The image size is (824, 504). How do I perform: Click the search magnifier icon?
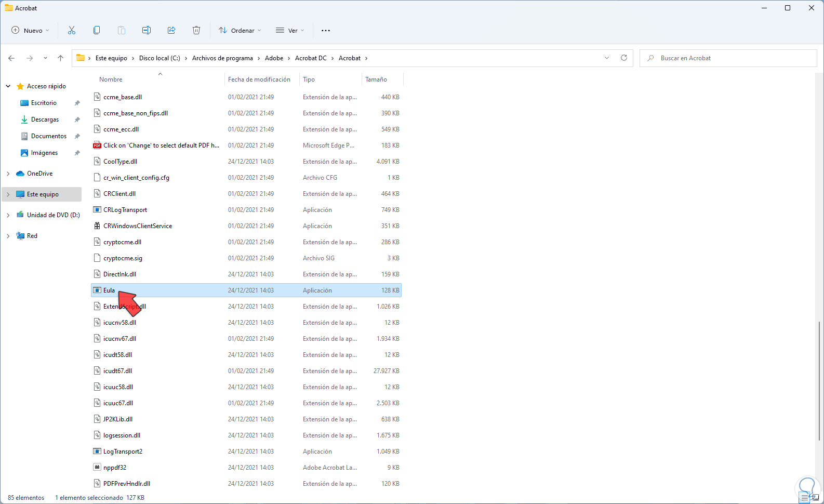(x=650, y=58)
